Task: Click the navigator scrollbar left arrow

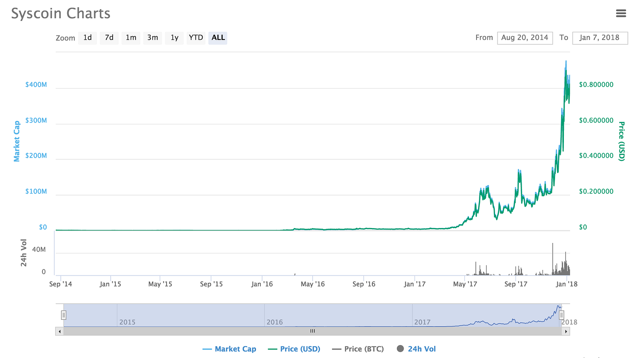Action: tap(60, 331)
